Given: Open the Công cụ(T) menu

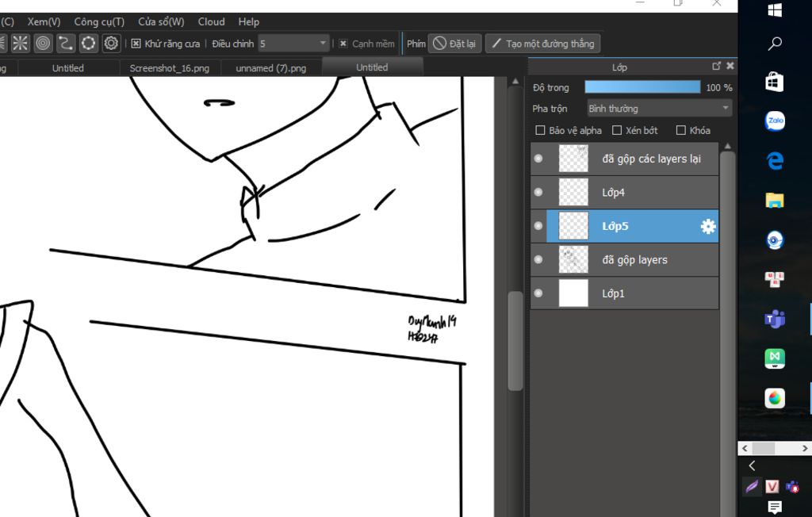Looking at the screenshot, I should click(99, 21).
